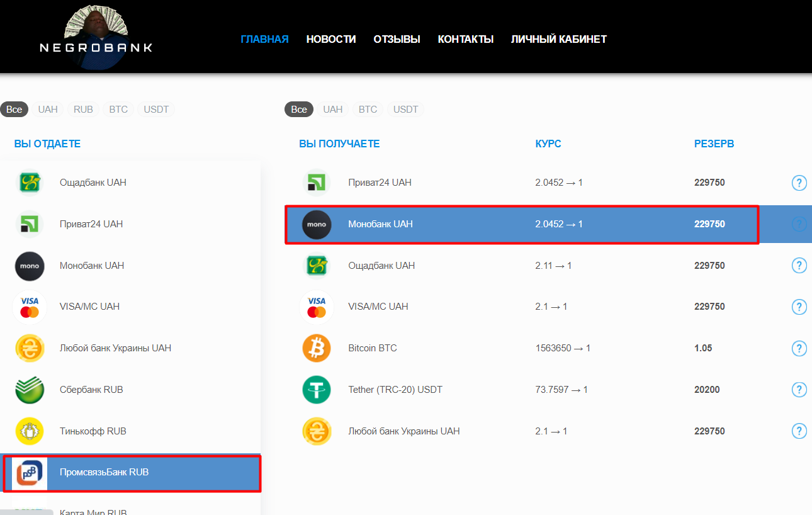The image size is (812, 515).
Task: Open Новости page
Action: pyautogui.click(x=331, y=39)
